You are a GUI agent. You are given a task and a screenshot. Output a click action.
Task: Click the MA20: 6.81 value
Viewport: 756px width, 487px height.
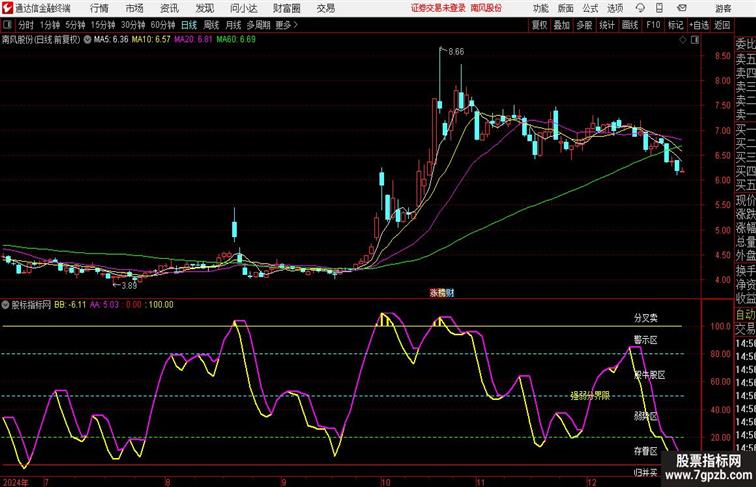point(193,40)
